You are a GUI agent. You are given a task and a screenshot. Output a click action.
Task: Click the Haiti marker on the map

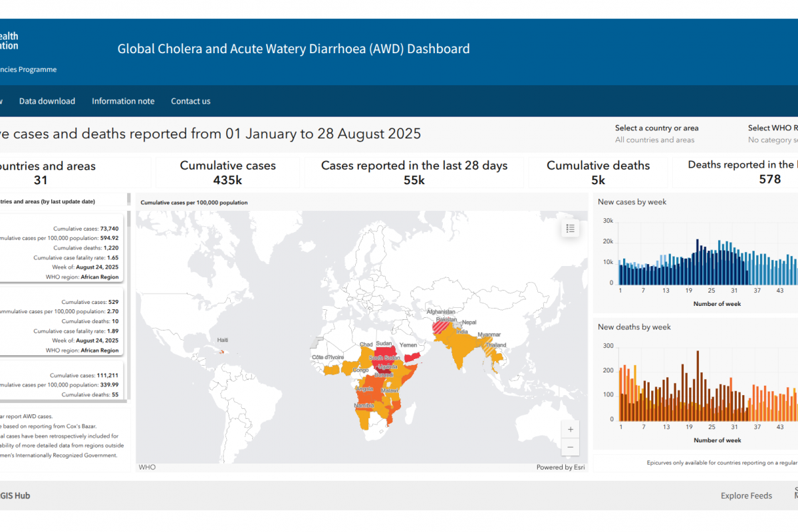[x=222, y=352]
